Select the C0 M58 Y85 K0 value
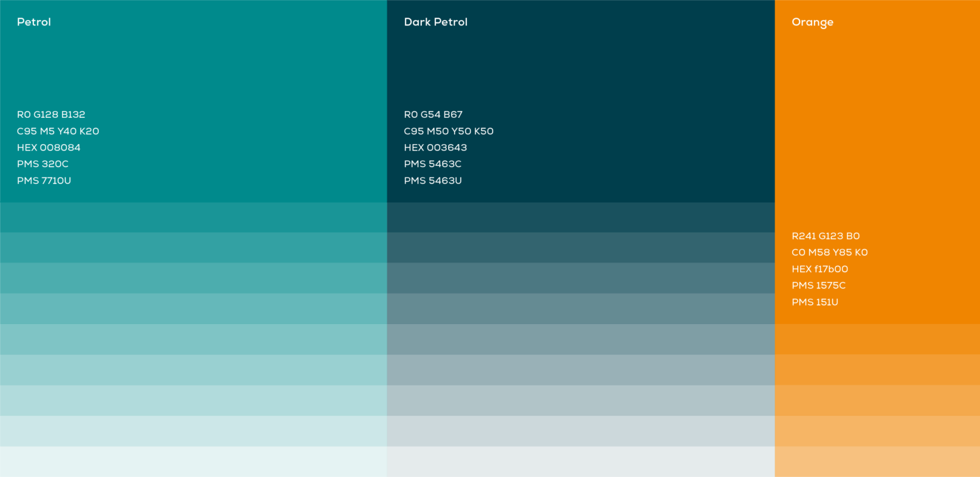The width and height of the screenshot is (980, 477). pyautogui.click(x=829, y=252)
